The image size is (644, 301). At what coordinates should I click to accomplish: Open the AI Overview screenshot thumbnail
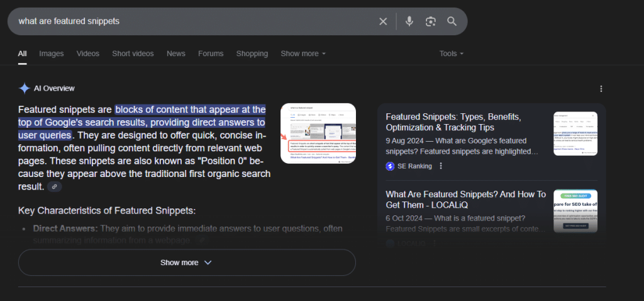pyautogui.click(x=318, y=133)
